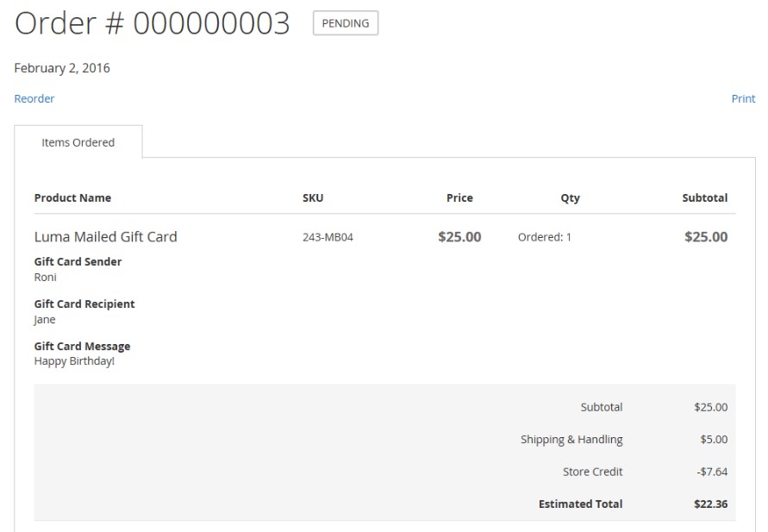768x532 pixels.
Task: Click the Happy Birthday! gift message
Action: click(74, 361)
